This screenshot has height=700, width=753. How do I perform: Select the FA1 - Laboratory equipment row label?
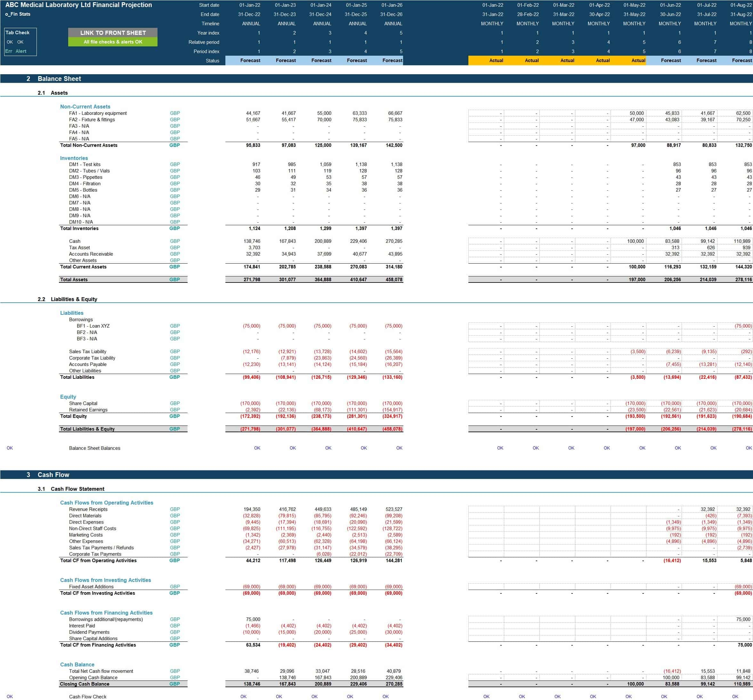coord(98,113)
